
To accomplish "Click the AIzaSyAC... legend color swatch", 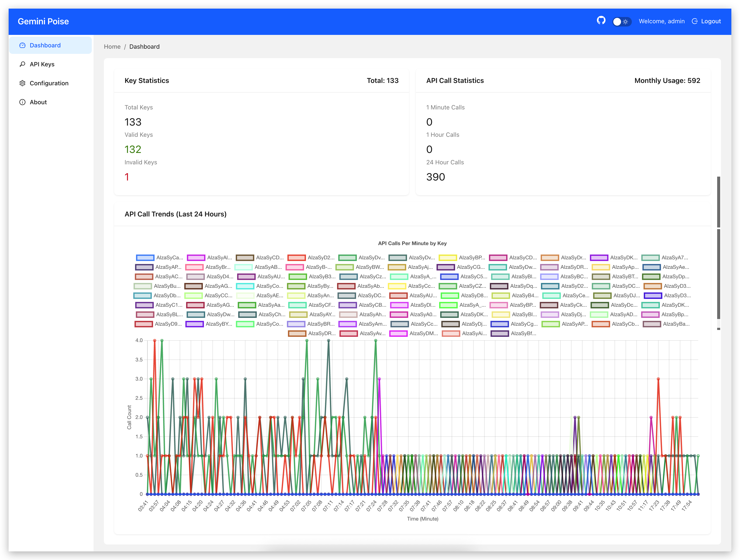I will (x=144, y=277).
